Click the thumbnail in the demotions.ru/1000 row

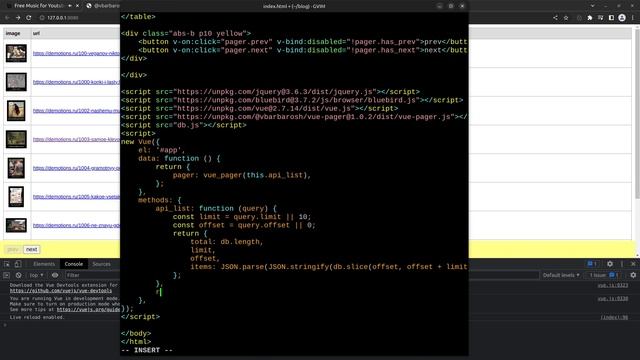tap(16, 82)
